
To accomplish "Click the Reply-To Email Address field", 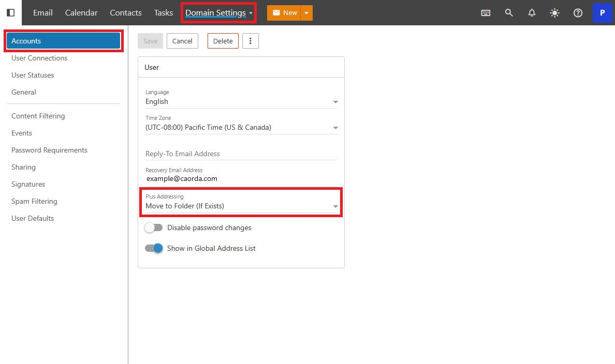I will (x=241, y=154).
